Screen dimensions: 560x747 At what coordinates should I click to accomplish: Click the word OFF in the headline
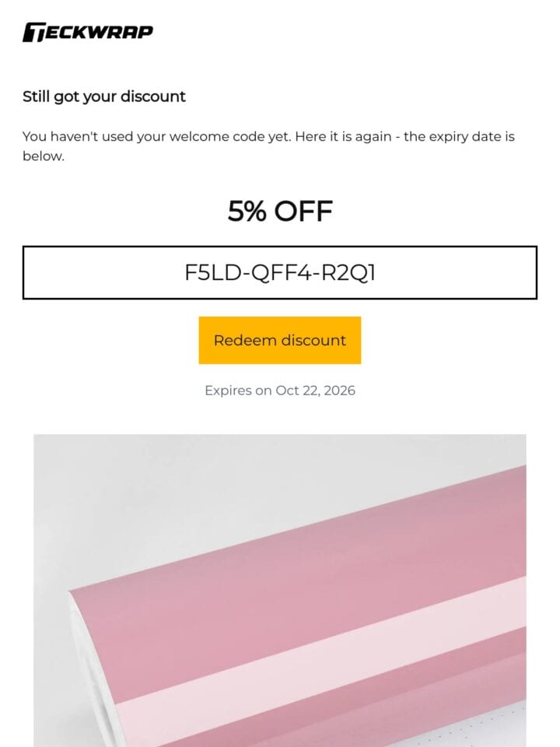[303, 211]
